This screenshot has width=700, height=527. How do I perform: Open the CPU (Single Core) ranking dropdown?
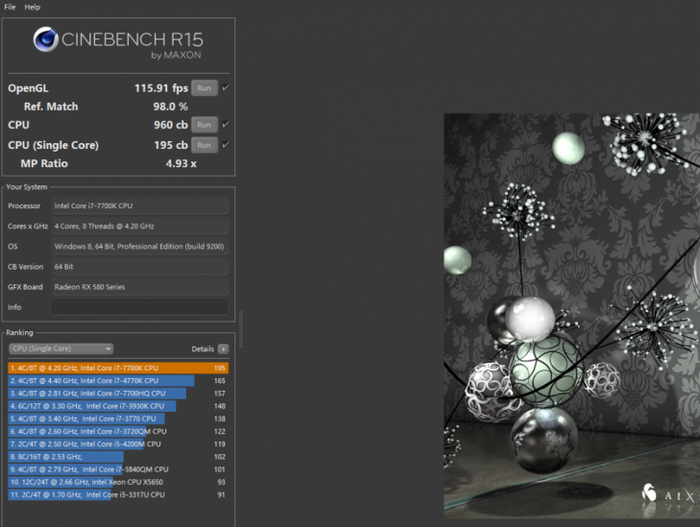61,348
